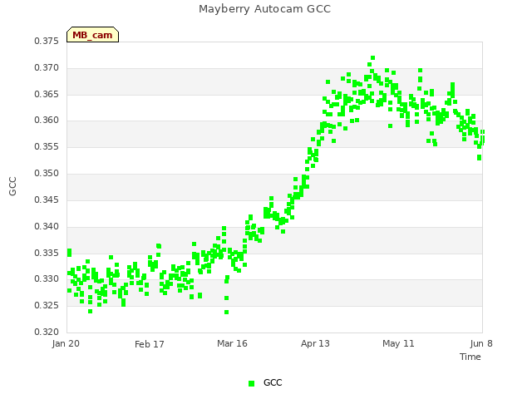Select the Apr 13 x-axis label
532x399 pixels.
[x=315, y=343]
